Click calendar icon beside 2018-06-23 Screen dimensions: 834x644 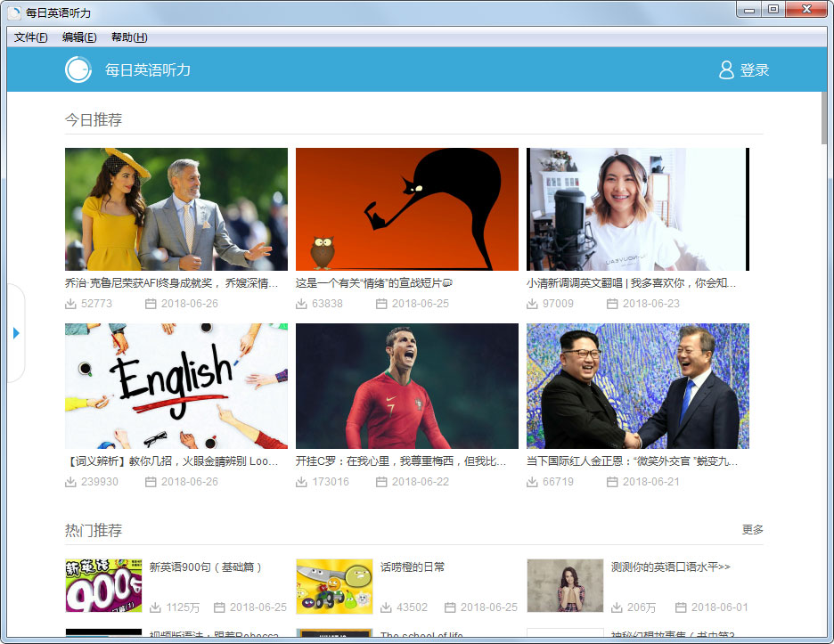612,304
